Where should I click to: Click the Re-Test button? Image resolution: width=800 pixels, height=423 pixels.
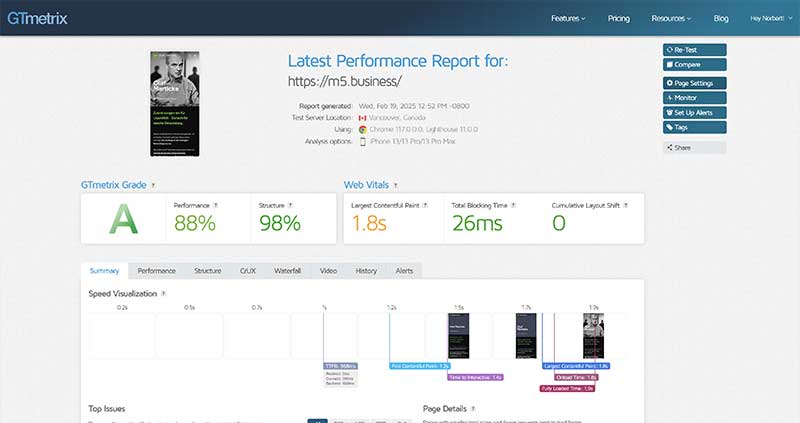click(x=694, y=50)
